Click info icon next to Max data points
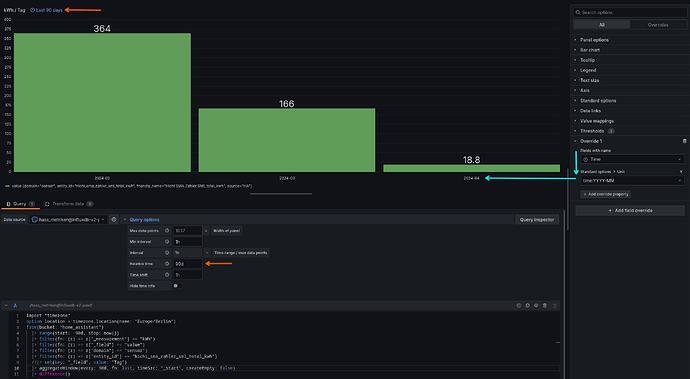The width and height of the screenshot is (690, 379). pyautogui.click(x=167, y=231)
